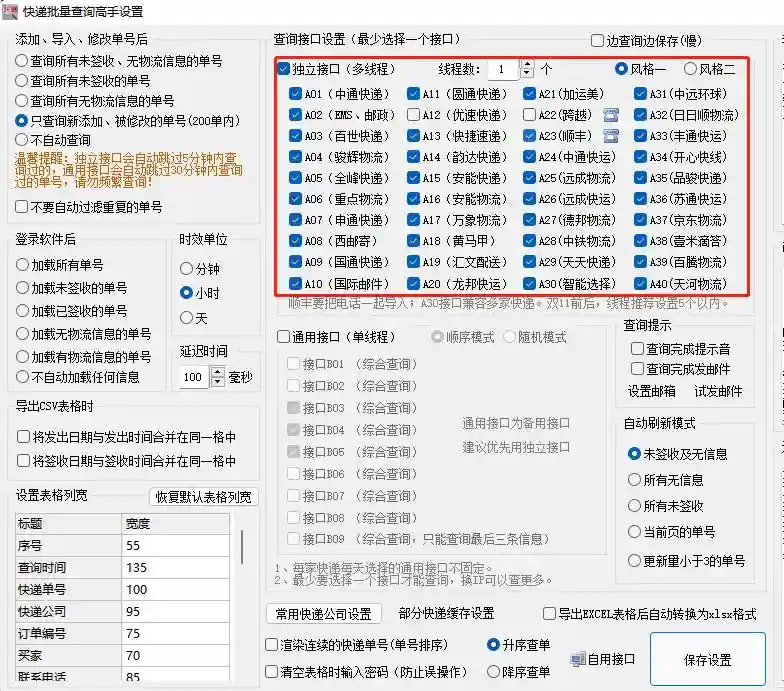Image resolution: width=784 pixels, height=691 pixels.
Task: Click the width cell for 快递单号 row
Action: click(x=175, y=590)
